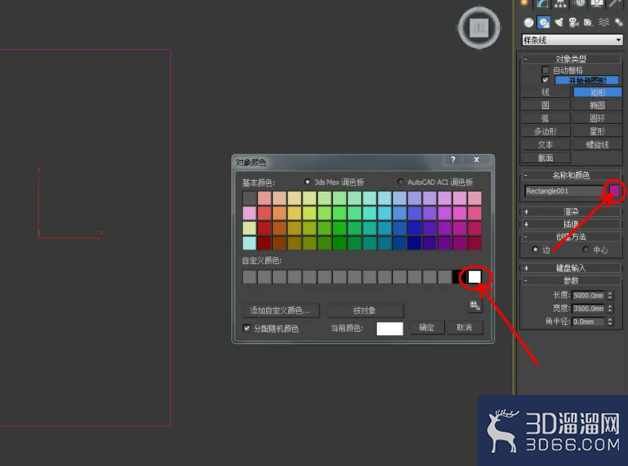Viewport: 628px width, 466px height.
Task: Click the 圆环 shape button
Action: [597, 119]
